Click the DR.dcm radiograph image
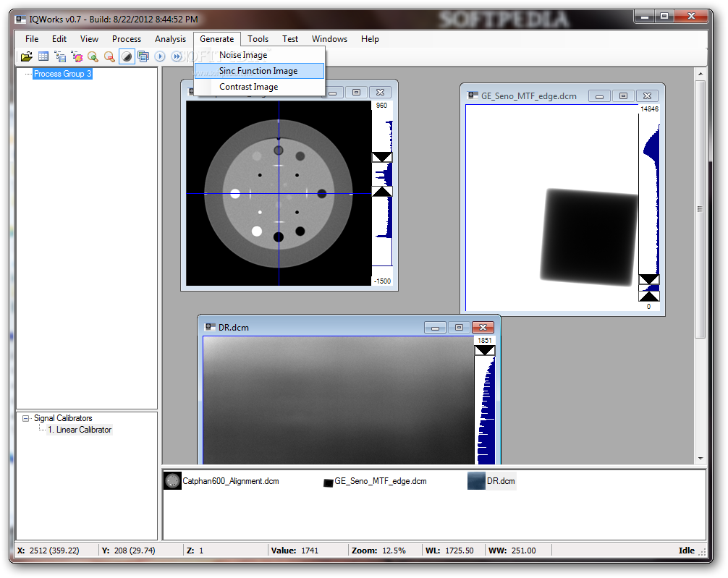 [x=339, y=400]
